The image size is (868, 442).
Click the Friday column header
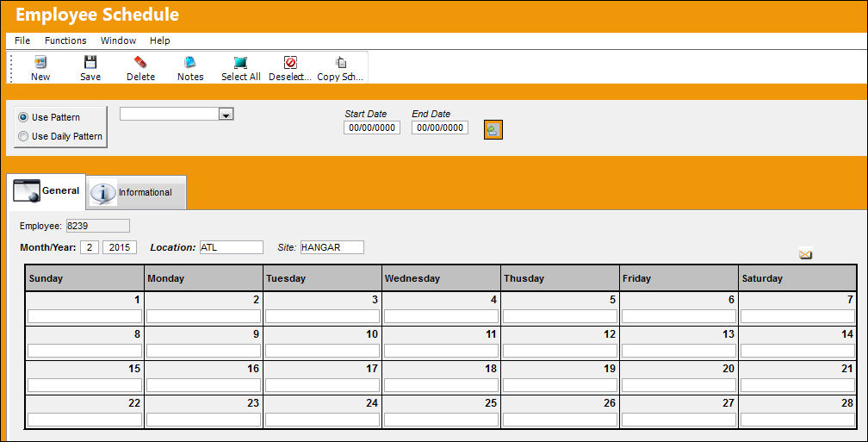(679, 278)
